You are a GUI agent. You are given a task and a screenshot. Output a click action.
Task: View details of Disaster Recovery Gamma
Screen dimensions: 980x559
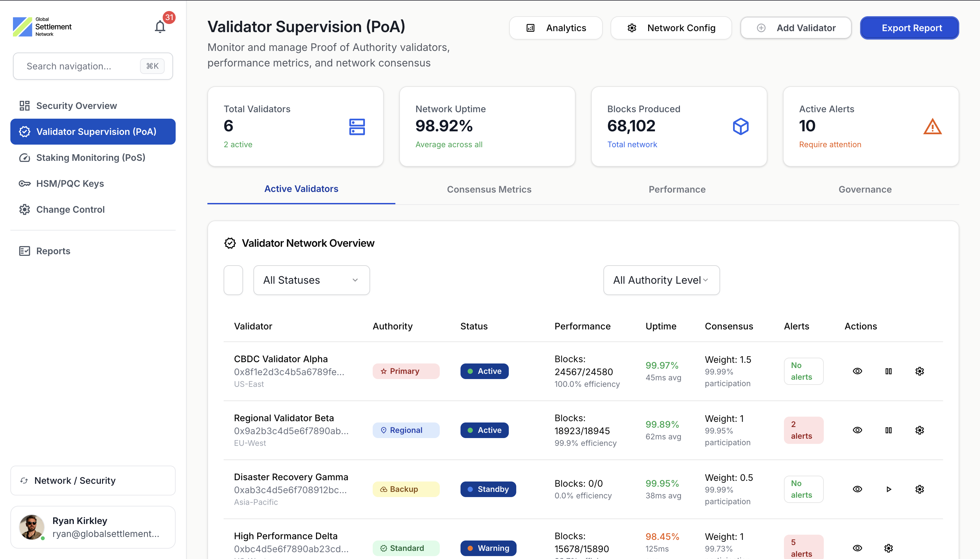pyautogui.click(x=857, y=489)
